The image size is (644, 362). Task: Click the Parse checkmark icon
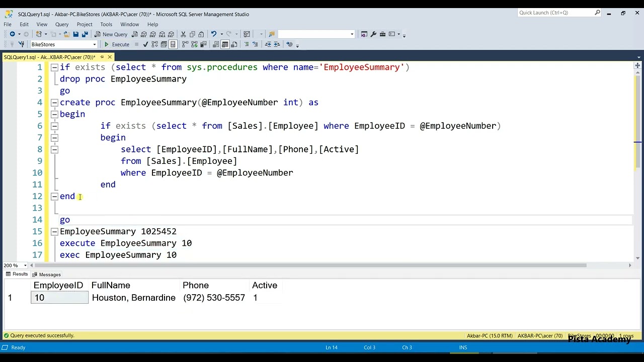[x=145, y=44]
